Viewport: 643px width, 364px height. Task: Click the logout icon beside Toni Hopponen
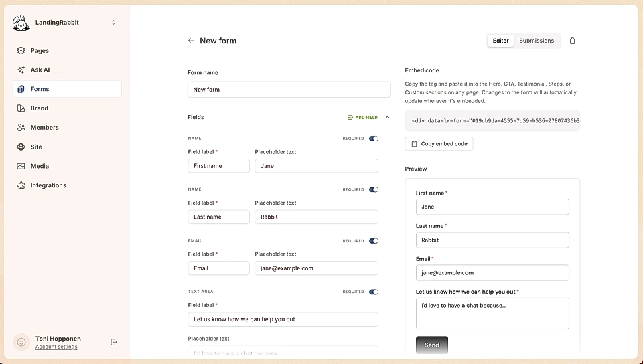[x=114, y=342]
